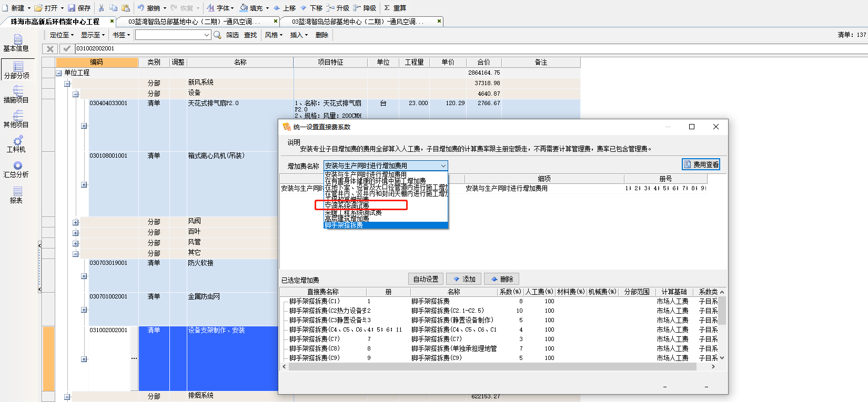The image size is (868, 402).
Task: Click the paste clipboard icon
Action: point(125,8)
